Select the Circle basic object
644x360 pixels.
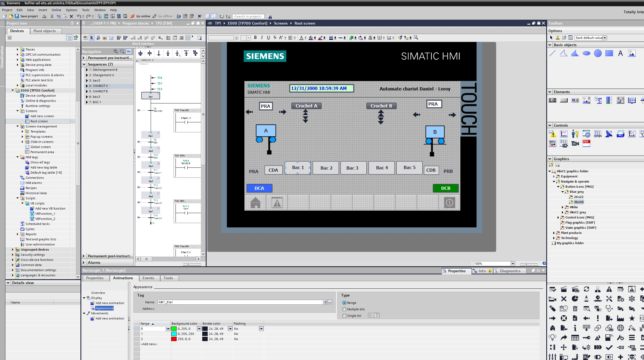(x=598, y=53)
